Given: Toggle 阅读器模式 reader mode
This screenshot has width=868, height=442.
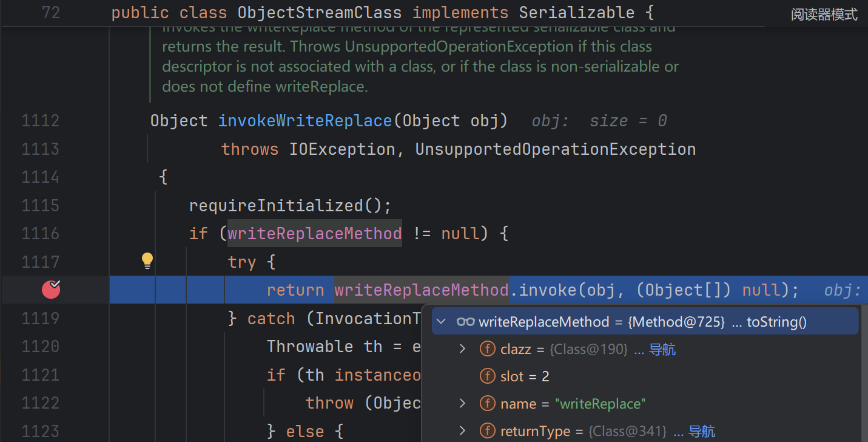Looking at the screenshot, I should (824, 15).
